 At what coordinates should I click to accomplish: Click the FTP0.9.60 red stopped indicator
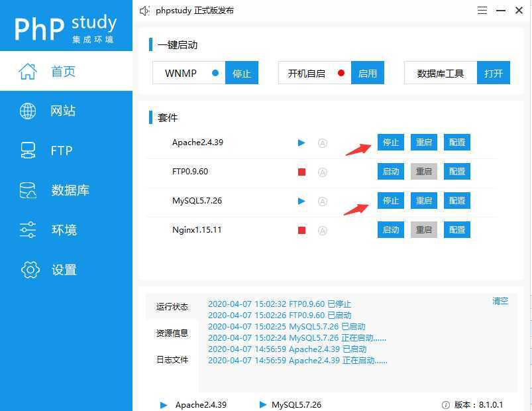(301, 172)
